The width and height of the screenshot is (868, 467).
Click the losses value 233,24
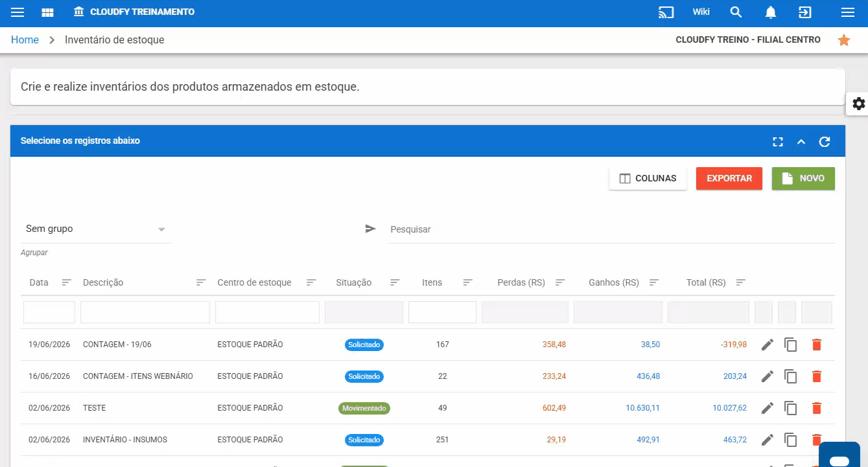tap(554, 376)
